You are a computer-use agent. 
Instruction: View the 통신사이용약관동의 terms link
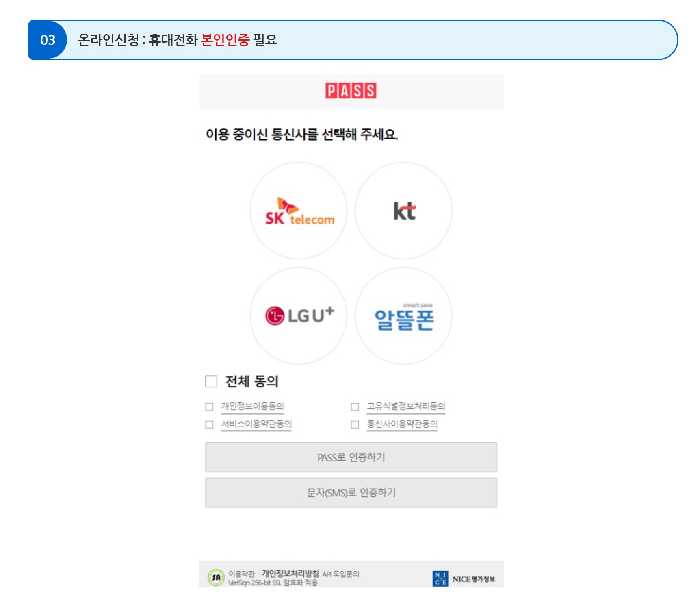click(x=402, y=424)
